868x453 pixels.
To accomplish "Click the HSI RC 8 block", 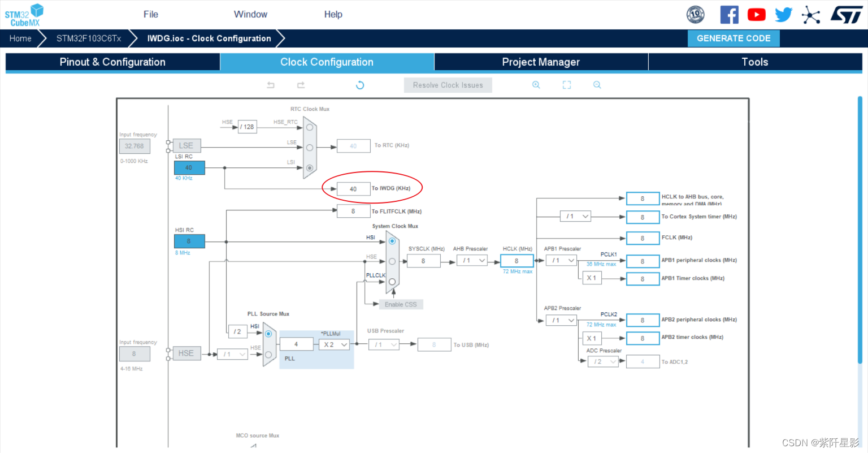I will pos(189,241).
